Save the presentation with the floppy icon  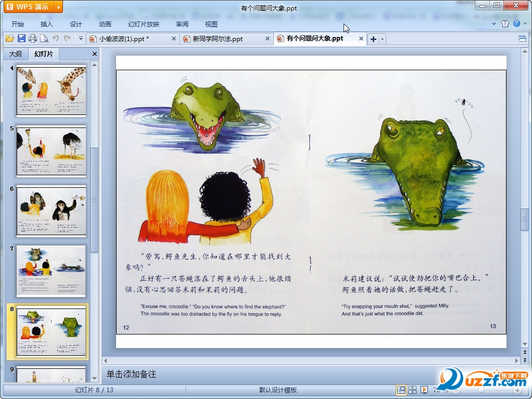click(21, 38)
